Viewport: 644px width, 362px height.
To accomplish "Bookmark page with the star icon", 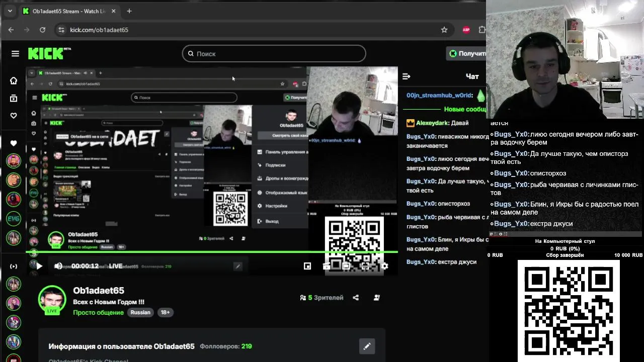I will pyautogui.click(x=444, y=30).
